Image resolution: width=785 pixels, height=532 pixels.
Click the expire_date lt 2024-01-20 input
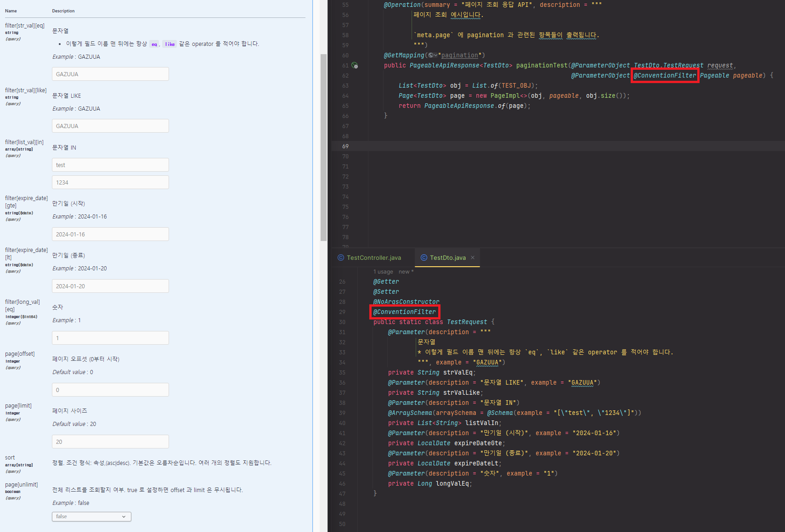coord(110,286)
